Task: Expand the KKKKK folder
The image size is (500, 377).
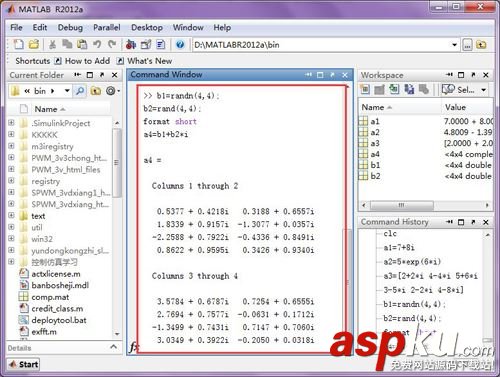Action: (11, 134)
